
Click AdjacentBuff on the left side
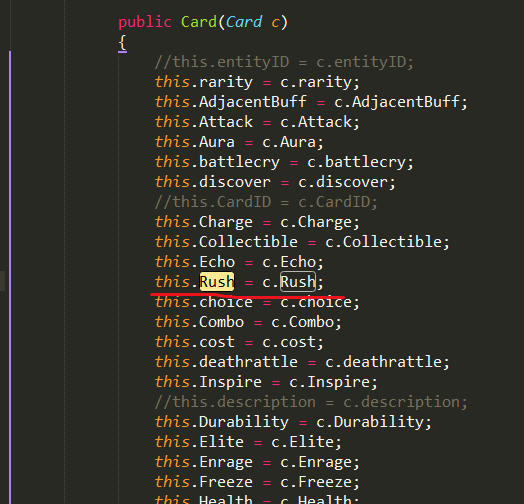tap(253, 102)
